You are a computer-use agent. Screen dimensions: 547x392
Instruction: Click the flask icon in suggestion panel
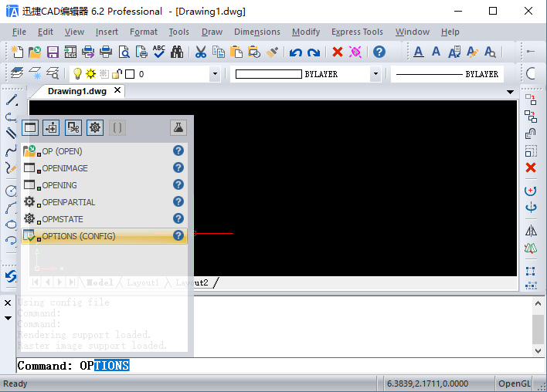(x=178, y=127)
